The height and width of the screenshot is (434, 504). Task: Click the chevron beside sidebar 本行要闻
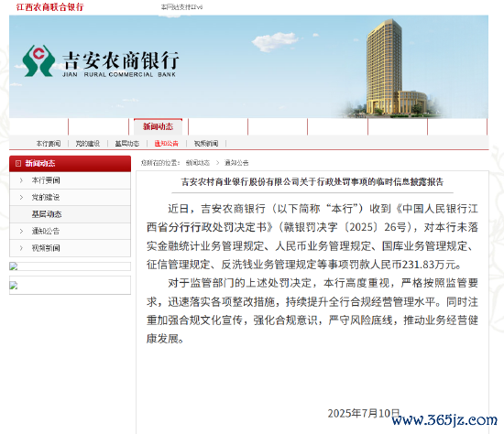[21, 180]
